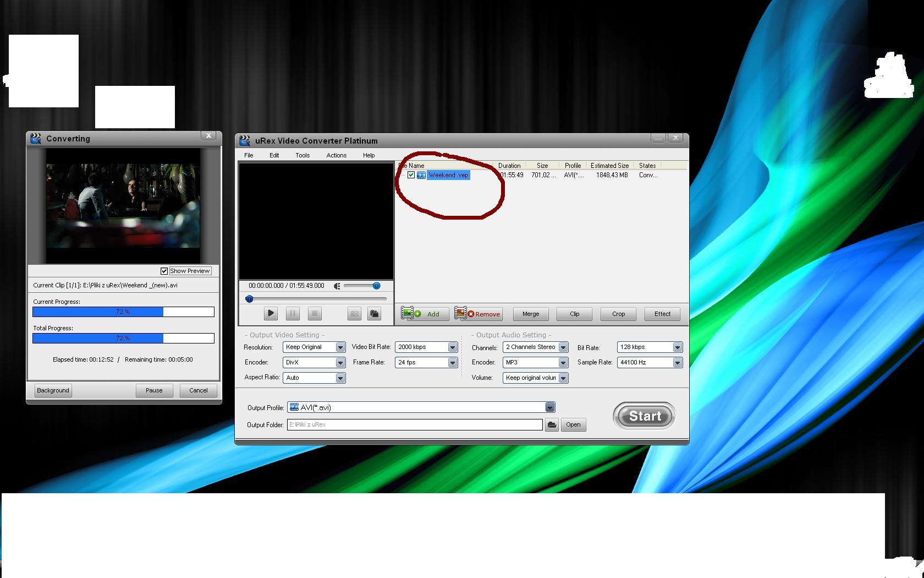Open the audio Channels dropdown
Viewport: 924px width, 578px height.
563,347
